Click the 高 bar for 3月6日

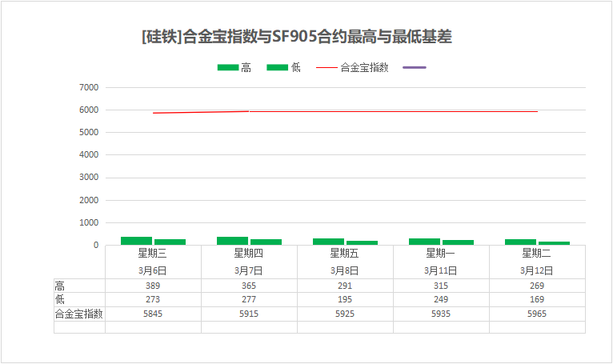coord(136,241)
